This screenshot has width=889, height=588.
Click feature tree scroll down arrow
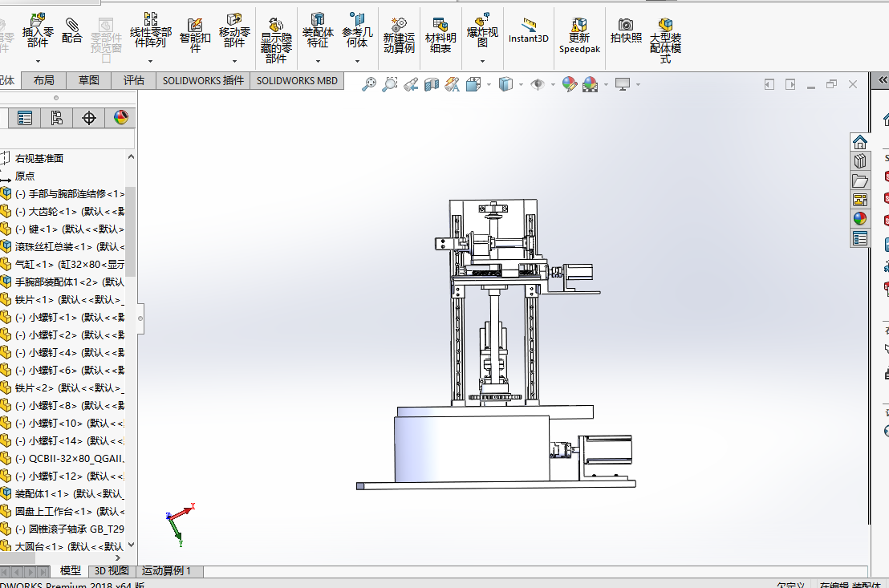131,545
